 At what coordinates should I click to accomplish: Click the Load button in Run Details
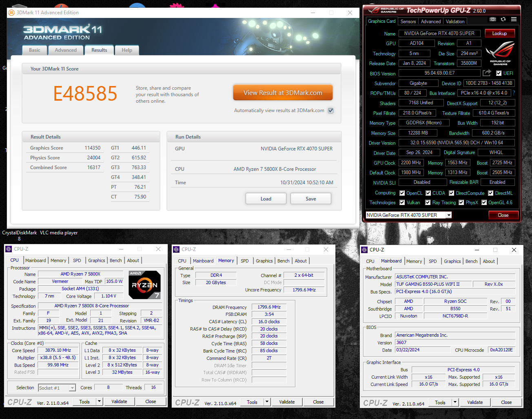click(266, 199)
